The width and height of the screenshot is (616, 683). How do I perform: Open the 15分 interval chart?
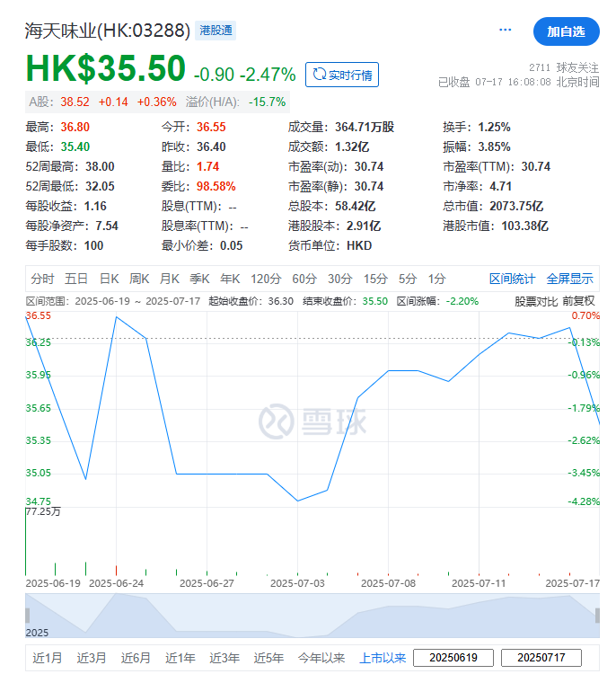click(x=375, y=279)
